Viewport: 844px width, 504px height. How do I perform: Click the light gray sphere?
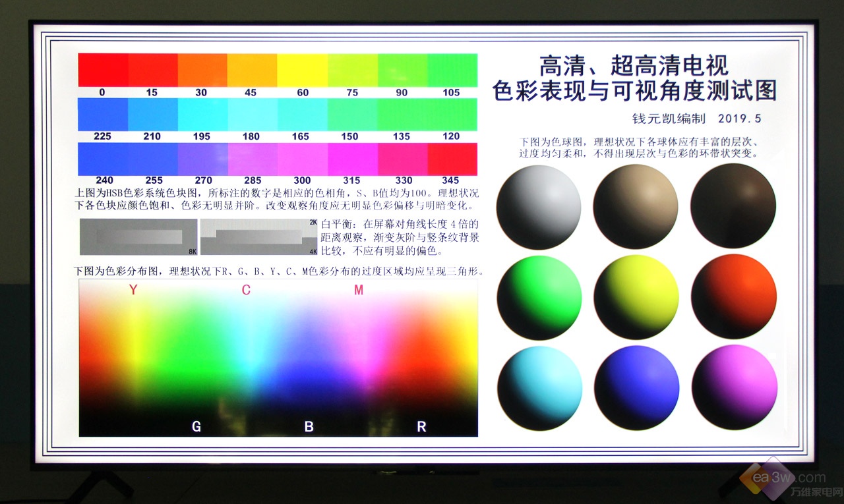(x=539, y=207)
